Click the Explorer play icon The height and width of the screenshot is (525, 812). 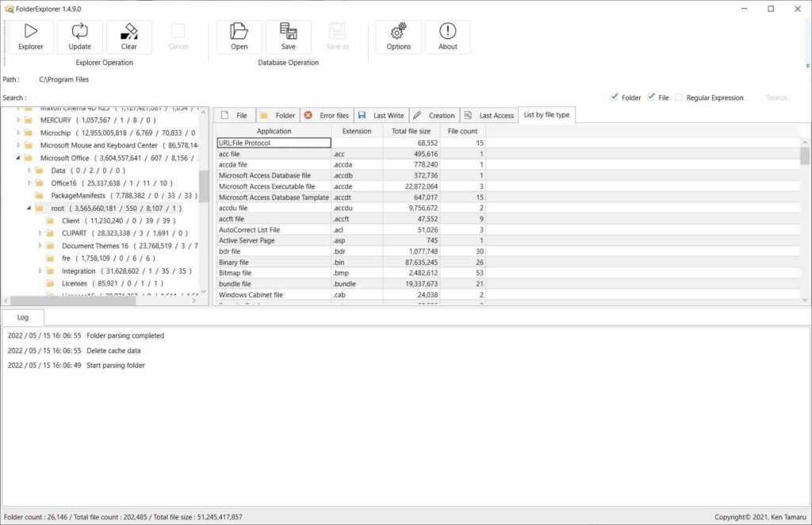31,32
